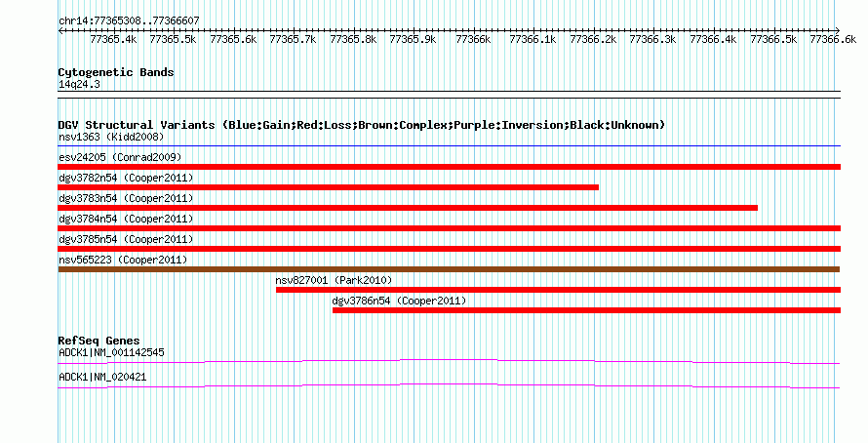
Task: Click the dgv3785n54 (Cooper2011) label text
Action: 126,239
